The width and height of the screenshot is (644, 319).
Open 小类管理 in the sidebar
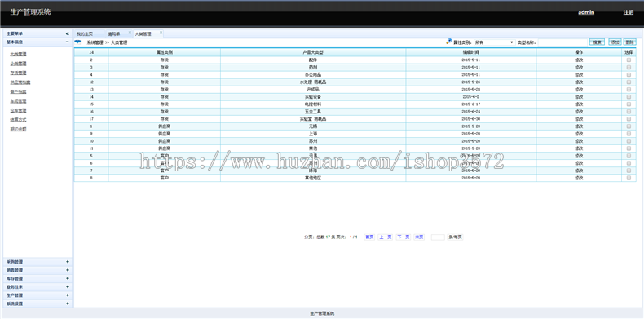coord(18,64)
